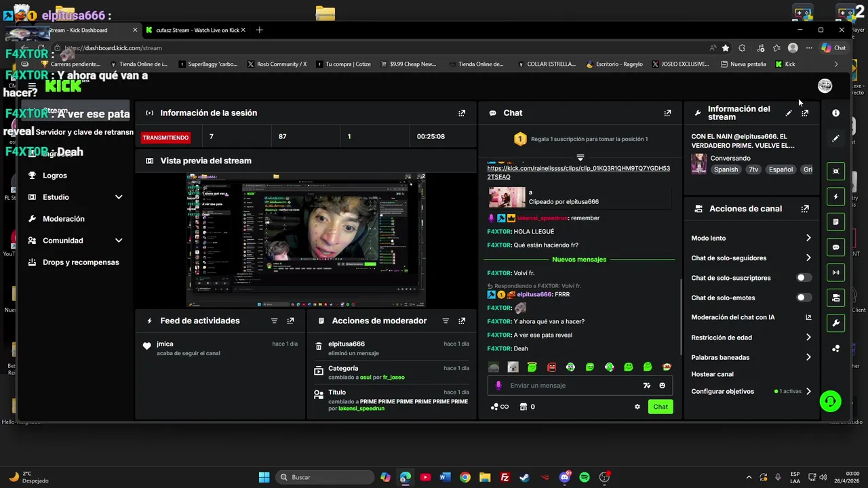Open Moderación in the sidebar
The image size is (868, 488).
(x=64, y=219)
